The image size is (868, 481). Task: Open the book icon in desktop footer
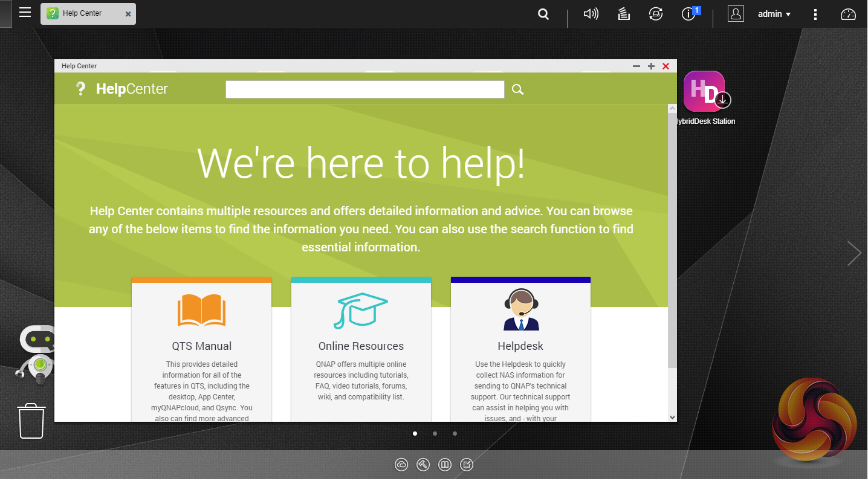(x=445, y=464)
